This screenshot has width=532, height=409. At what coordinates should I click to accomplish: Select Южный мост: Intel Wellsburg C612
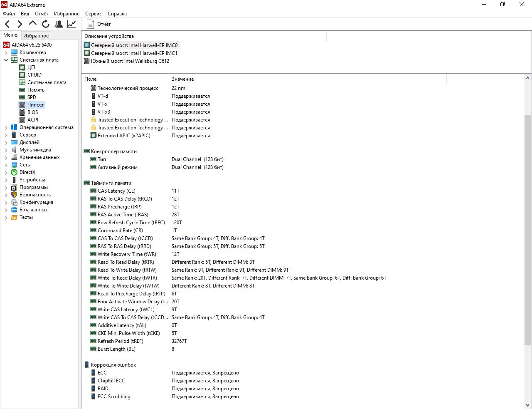coord(127,61)
